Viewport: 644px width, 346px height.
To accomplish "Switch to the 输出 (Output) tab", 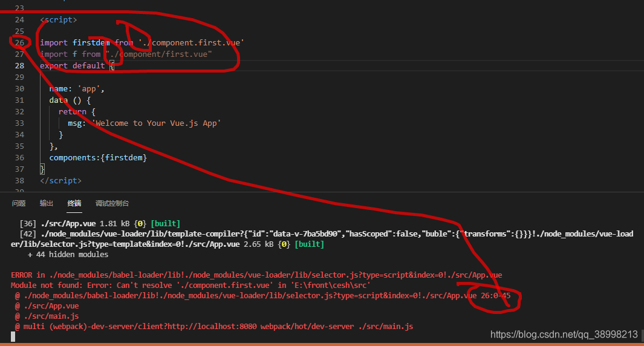I will point(47,203).
